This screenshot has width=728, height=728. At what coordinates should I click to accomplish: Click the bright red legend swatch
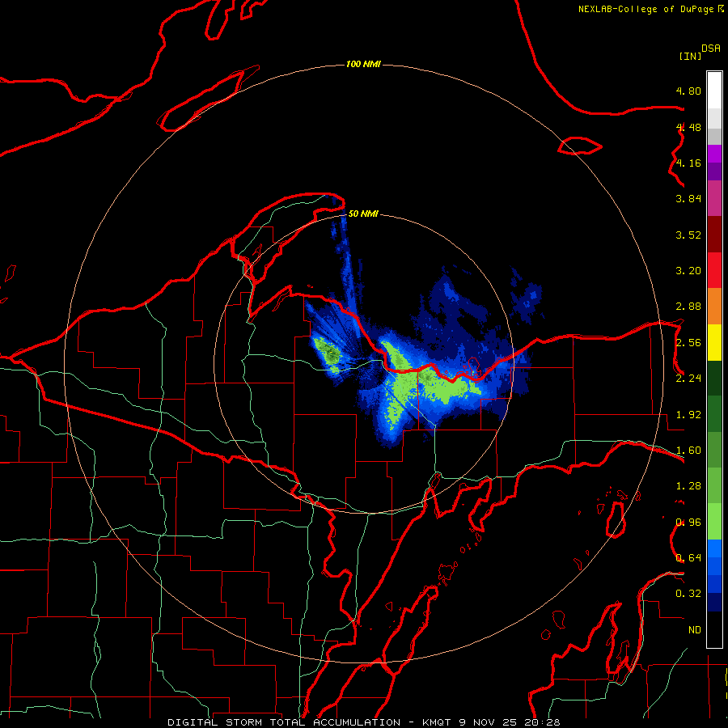click(714, 270)
